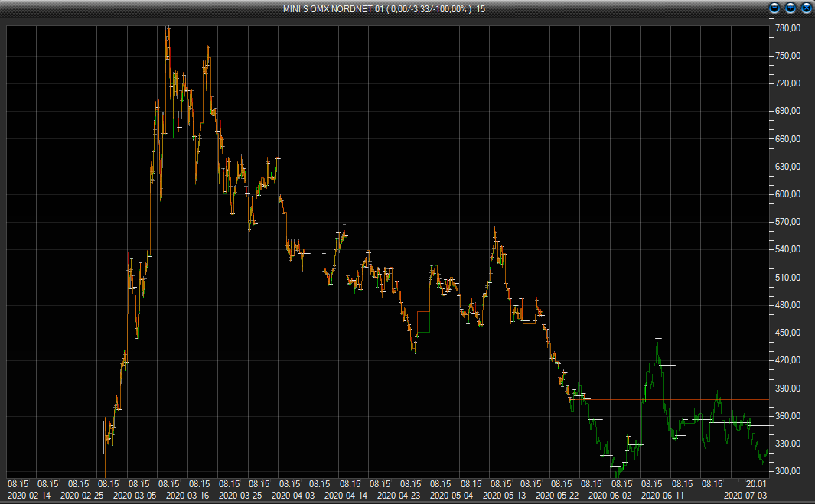Click the 2020-03-05 date label
Screen dimensions: 815x504
click(135, 496)
